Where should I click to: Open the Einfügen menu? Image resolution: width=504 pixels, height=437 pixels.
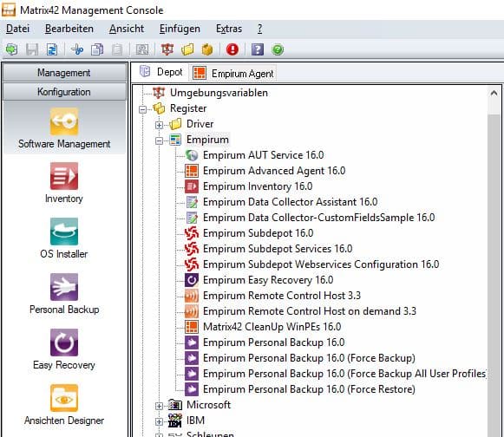(x=180, y=29)
